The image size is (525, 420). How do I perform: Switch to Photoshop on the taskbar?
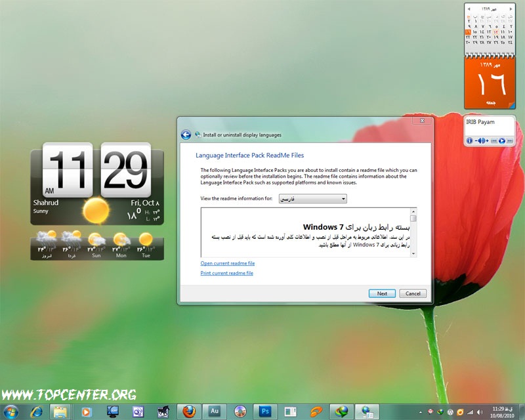click(266, 411)
